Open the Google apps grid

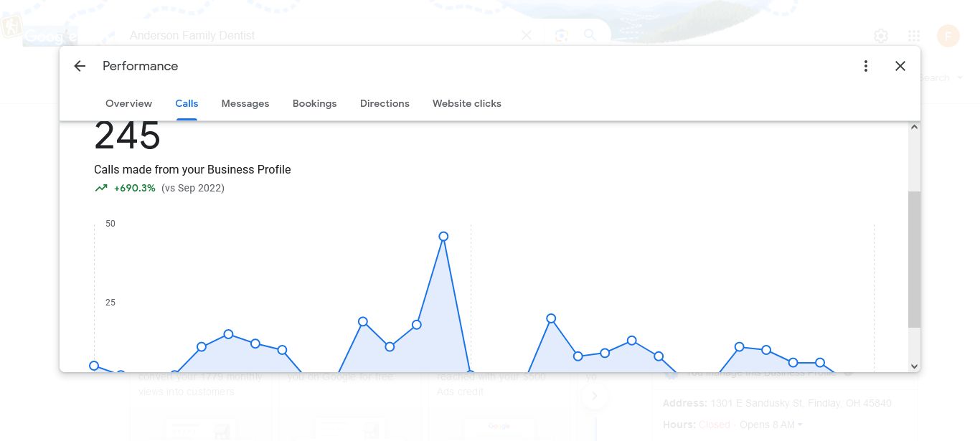click(914, 36)
